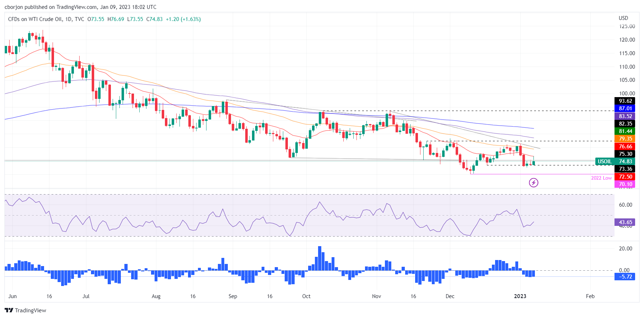Click the 1D interval in chart title
644x318 pixels.
(x=68, y=19)
